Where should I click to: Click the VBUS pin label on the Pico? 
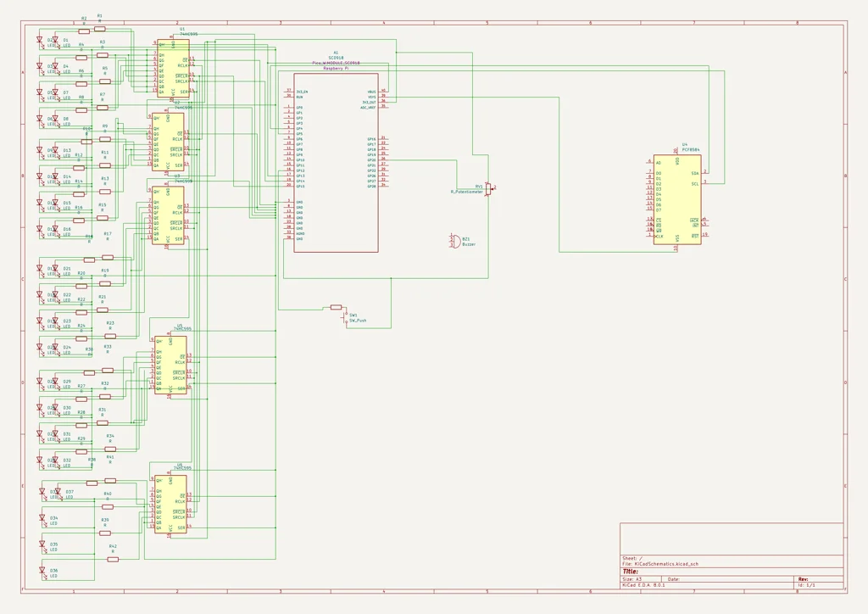(371, 91)
